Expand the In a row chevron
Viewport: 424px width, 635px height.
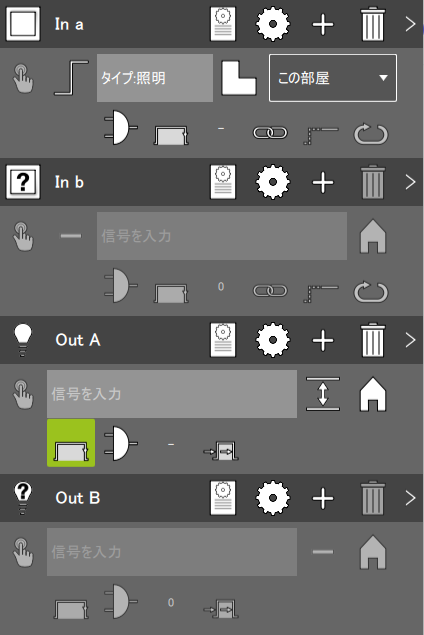[410, 24]
